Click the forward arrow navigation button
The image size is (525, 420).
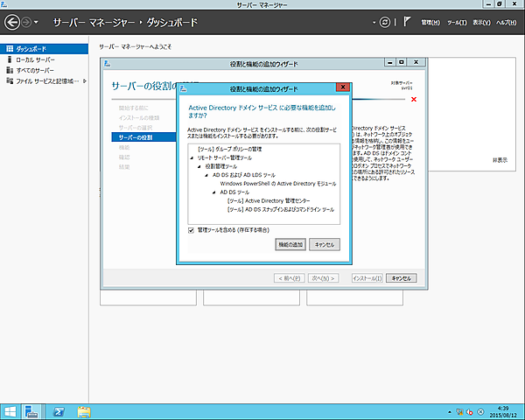(26, 23)
